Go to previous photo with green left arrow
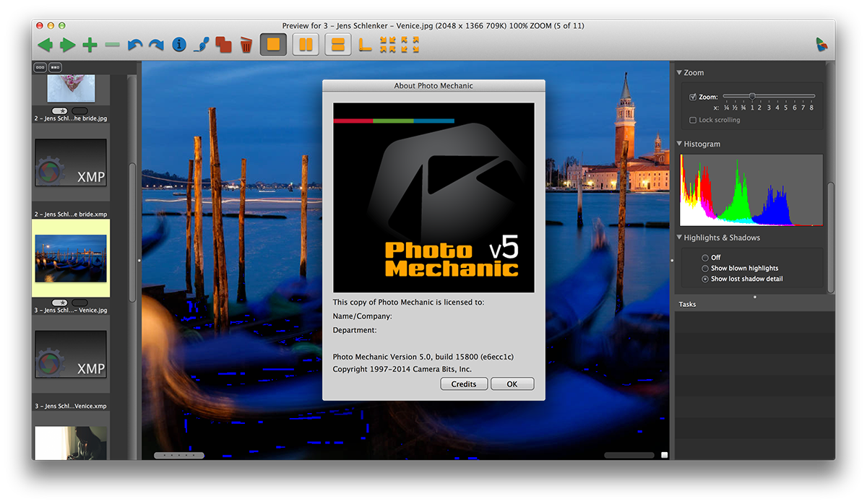Image resolution: width=867 pixels, height=504 pixels. click(x=45, y=45)
